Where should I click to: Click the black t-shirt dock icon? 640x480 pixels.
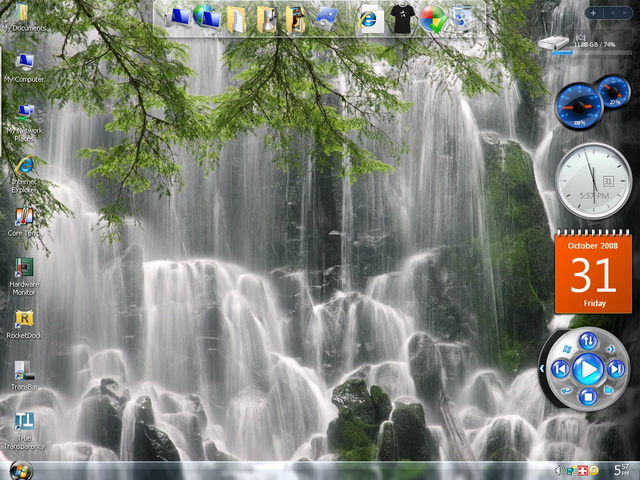tap(402, 18)
